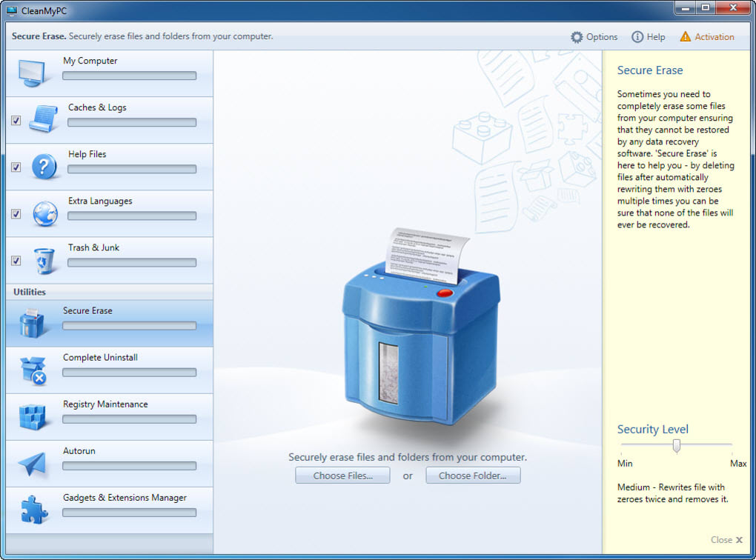Click the Caches & Logs scroll icon
Viewport: 756px width, 560px height.
tap(44, 119)
